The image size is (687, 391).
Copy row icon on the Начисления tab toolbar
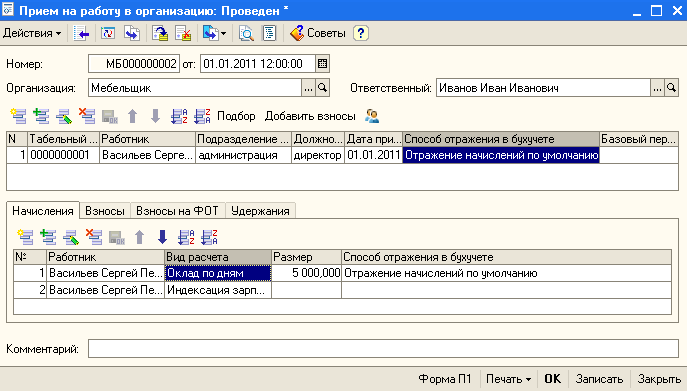click(48, 237)
